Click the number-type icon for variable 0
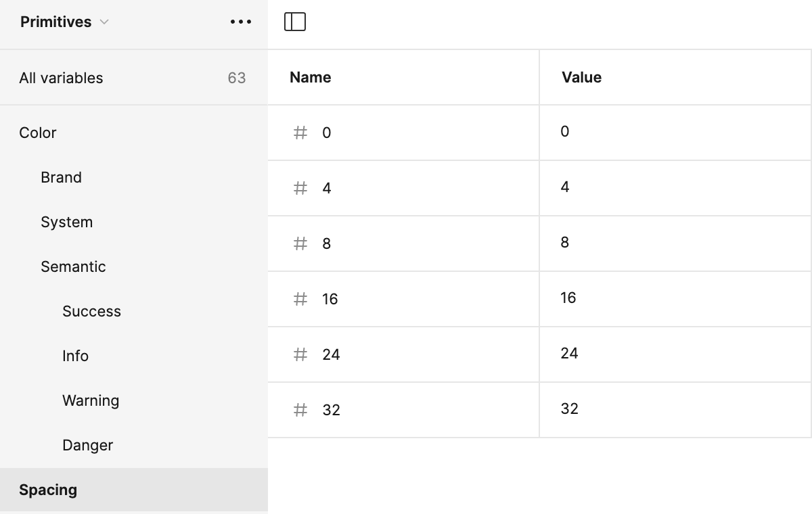 coord(300,133)
